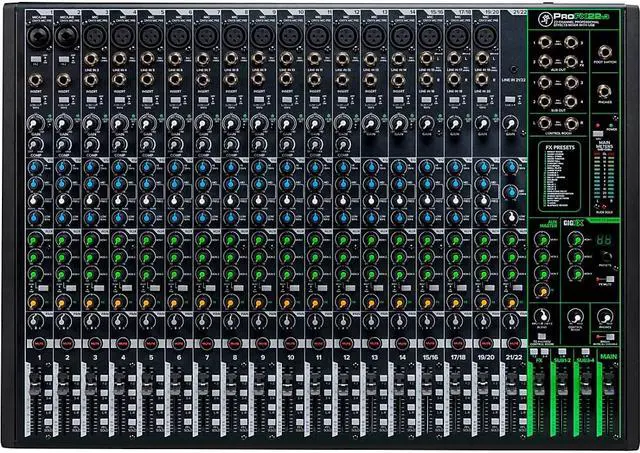Toggle the phantom power switch above Main Meters
640x453 pixels.
click(598, 134)
